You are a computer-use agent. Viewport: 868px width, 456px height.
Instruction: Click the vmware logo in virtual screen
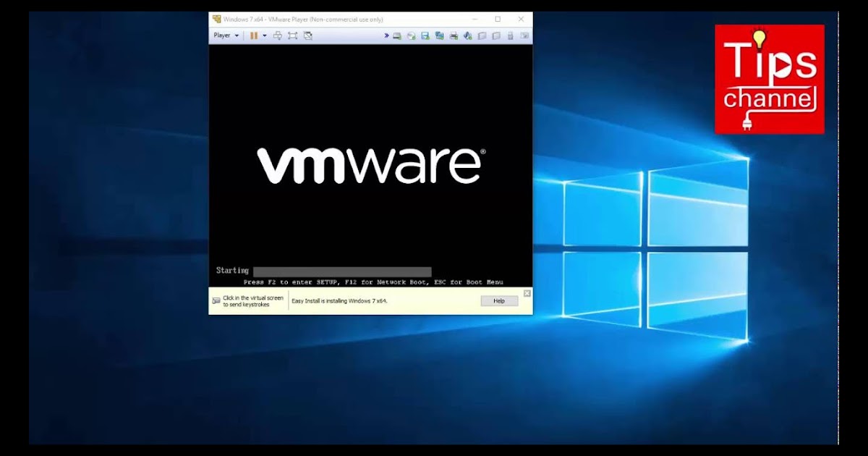[371, 165]
